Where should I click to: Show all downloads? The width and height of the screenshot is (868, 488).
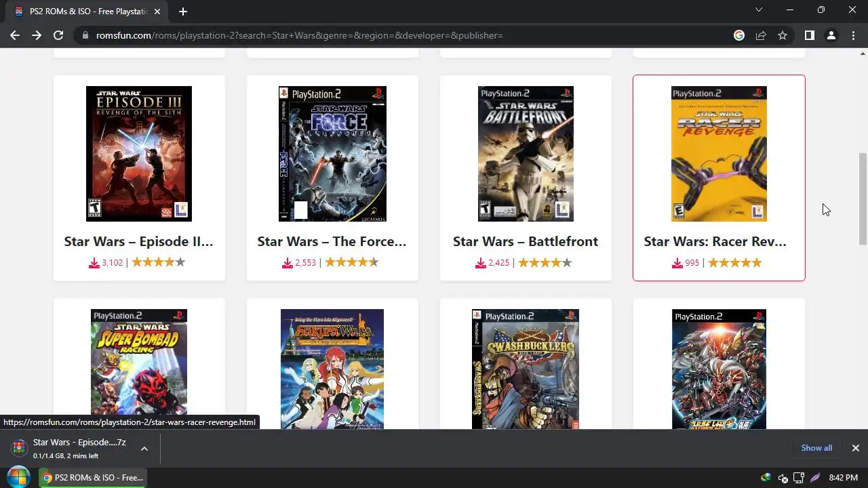pos(816,448)
